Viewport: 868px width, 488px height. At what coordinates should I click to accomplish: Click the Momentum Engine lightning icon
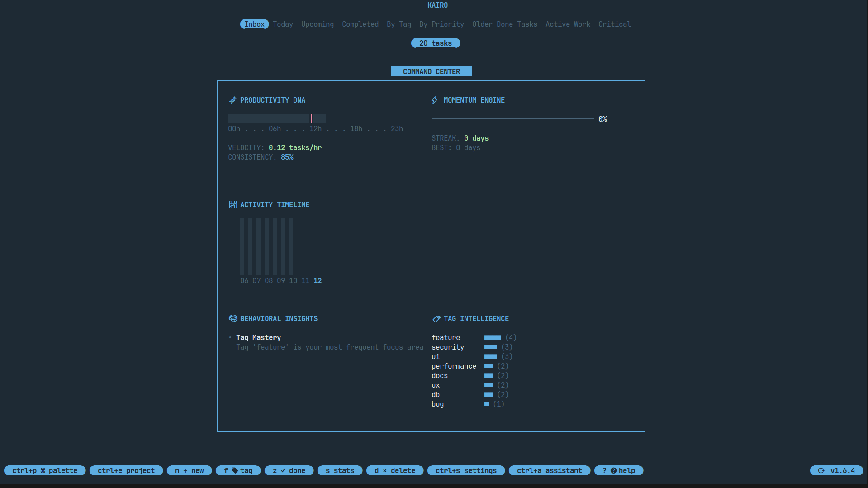(x=435, y=100)
